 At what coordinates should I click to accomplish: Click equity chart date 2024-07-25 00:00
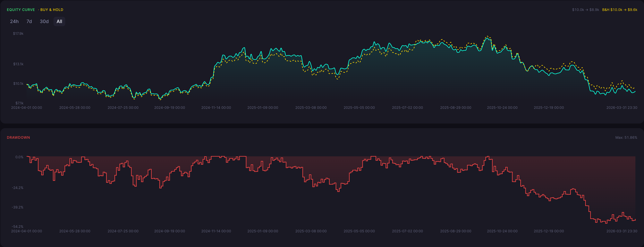[123, 108]
